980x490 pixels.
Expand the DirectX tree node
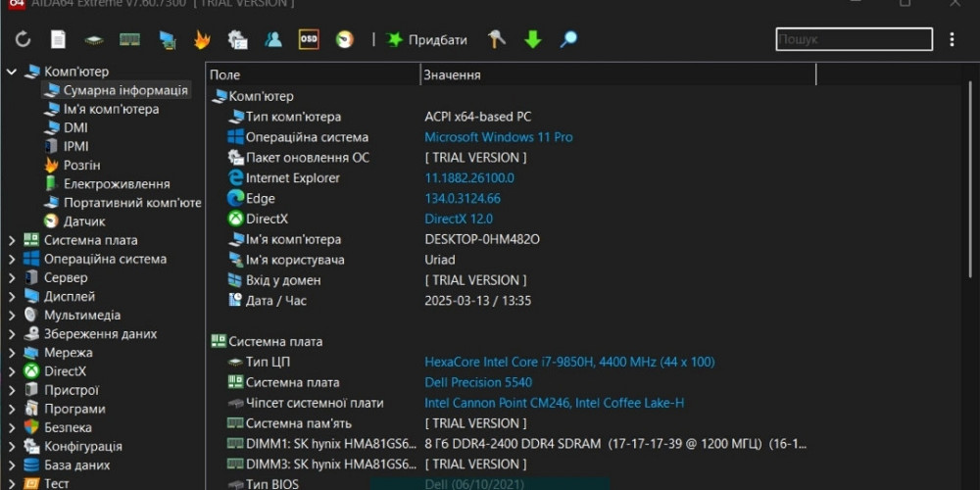tap(11, 371)
